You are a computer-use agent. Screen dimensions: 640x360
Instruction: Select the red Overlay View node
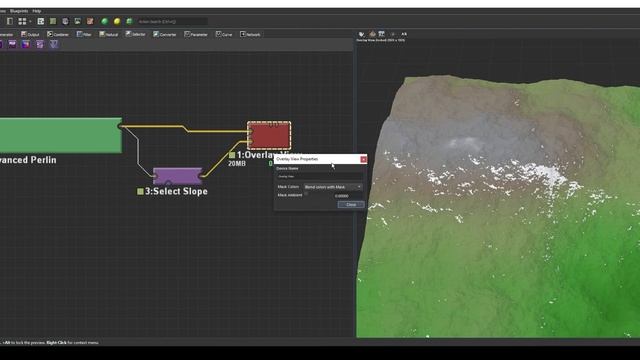[269, 136]
